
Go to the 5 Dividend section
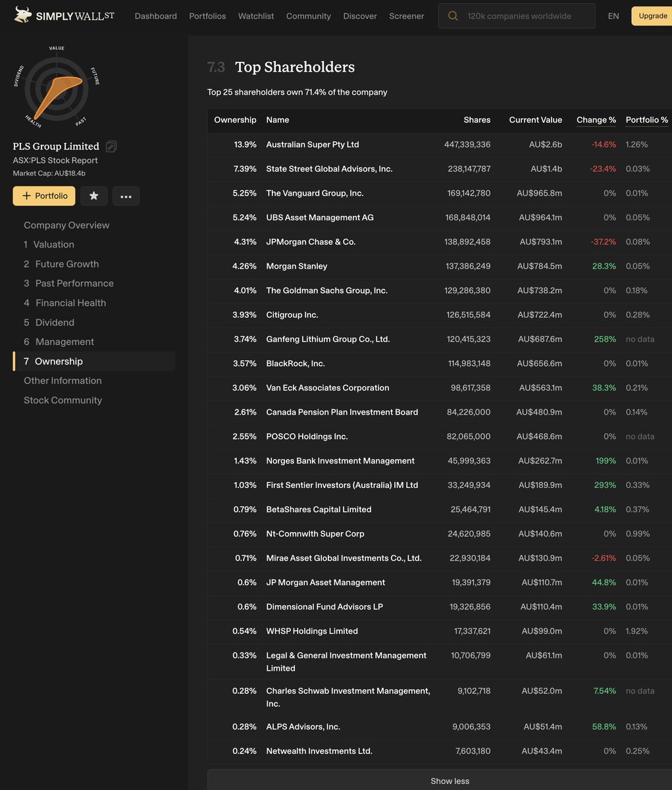[49, 323]
